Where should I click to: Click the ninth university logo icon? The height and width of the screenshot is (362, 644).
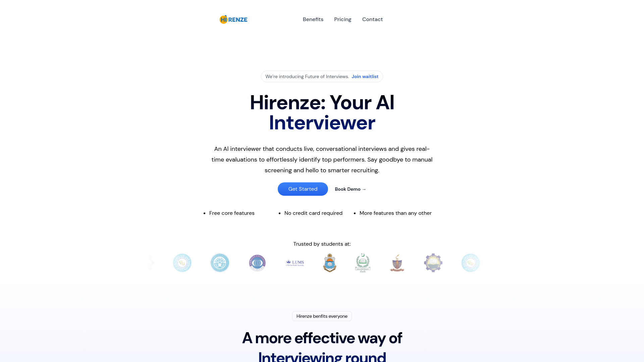471,262
